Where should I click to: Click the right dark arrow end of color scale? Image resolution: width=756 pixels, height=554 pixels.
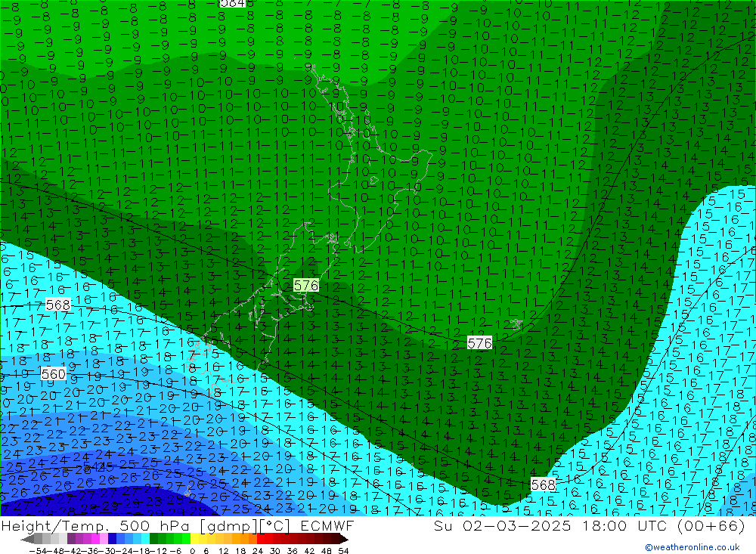click(343, 539)
